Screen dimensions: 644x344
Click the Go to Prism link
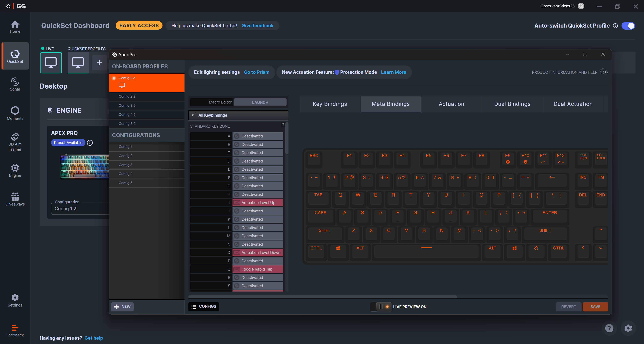coord(257,72)
